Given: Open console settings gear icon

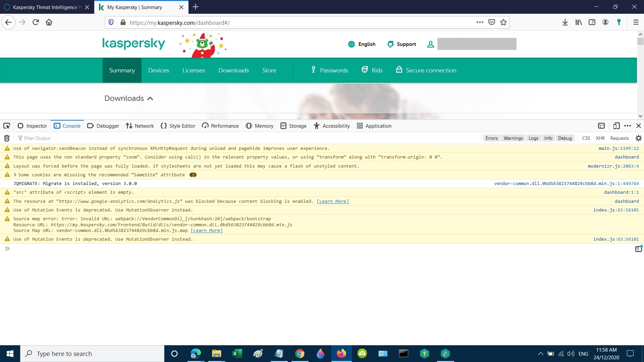Looking at the screenshot, I should pos(639,138).
